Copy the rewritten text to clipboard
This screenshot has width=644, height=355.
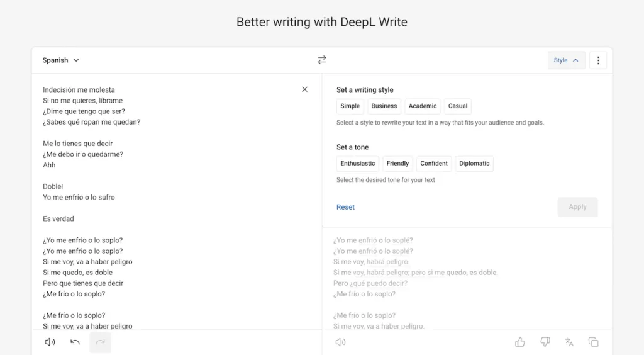coord(594,342)
